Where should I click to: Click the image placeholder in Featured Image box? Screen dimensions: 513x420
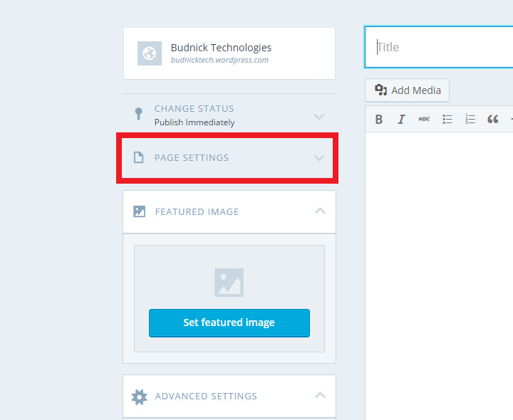pyautogui.click(x=229, y=283)
